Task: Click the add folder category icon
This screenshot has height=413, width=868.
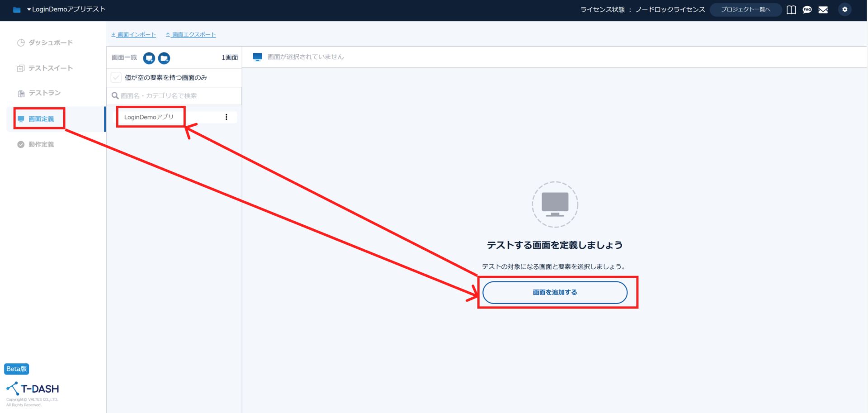Action: click(164, 58)
